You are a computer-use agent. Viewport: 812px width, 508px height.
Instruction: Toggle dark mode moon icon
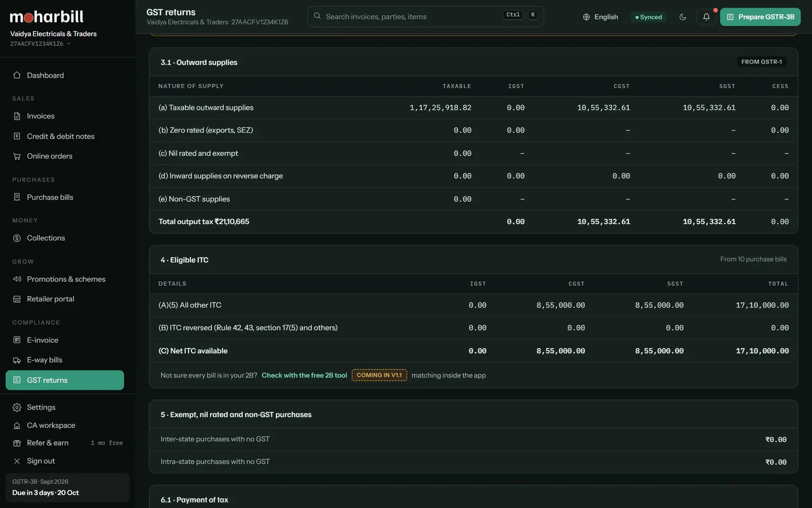click(x=683, y=17)
